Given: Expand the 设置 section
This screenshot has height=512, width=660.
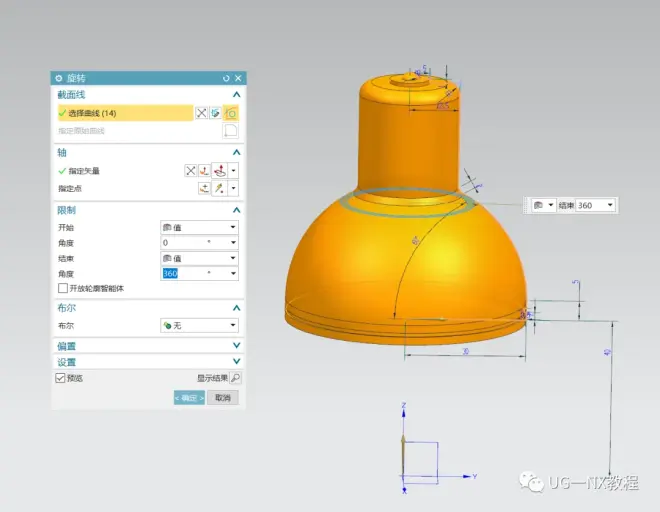Looking at the screenshot, I should coord(236,362).
